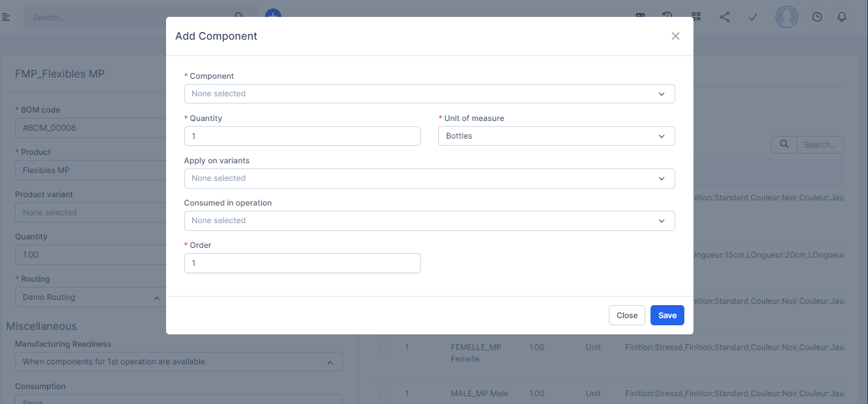
Task: Close the Add Component dialog with X
Action: (x=675, y=36)
